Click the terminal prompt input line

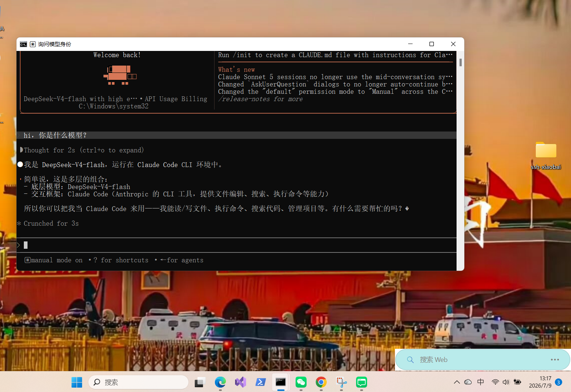(237, 245)
